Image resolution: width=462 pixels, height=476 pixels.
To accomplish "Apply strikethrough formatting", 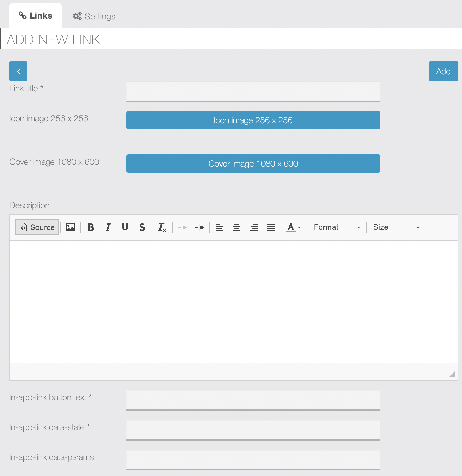I will (142, 227).
